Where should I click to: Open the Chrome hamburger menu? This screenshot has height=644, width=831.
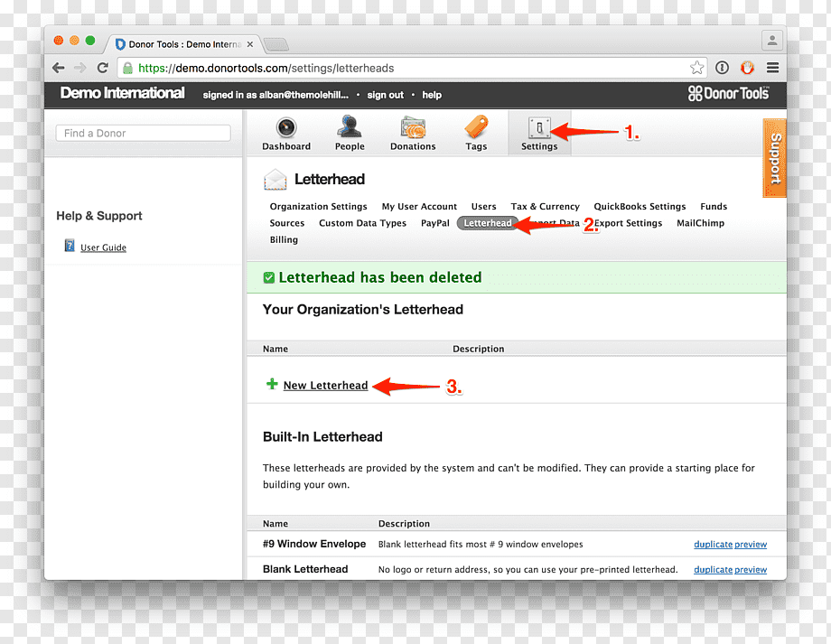pyautogui.click(x=772, y=68)
